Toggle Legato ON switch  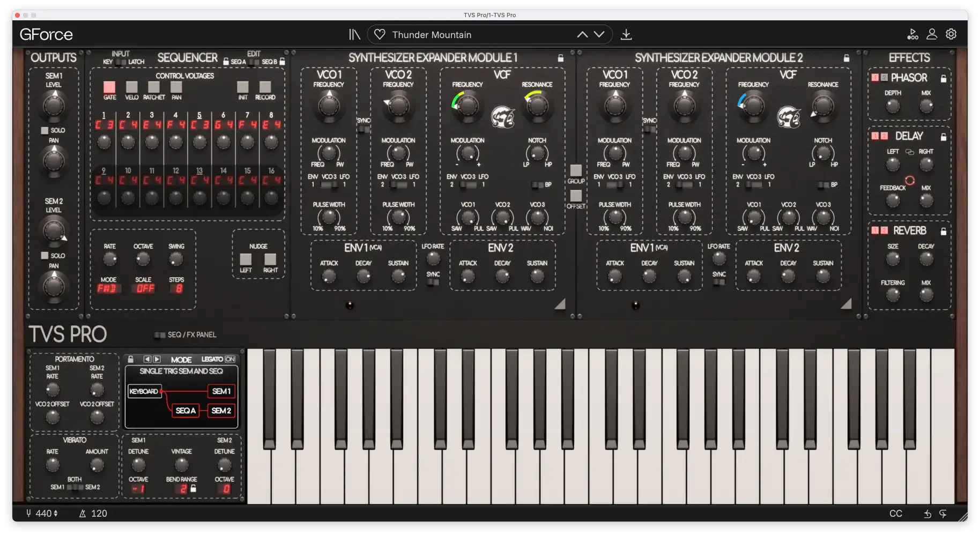point(230,359)
